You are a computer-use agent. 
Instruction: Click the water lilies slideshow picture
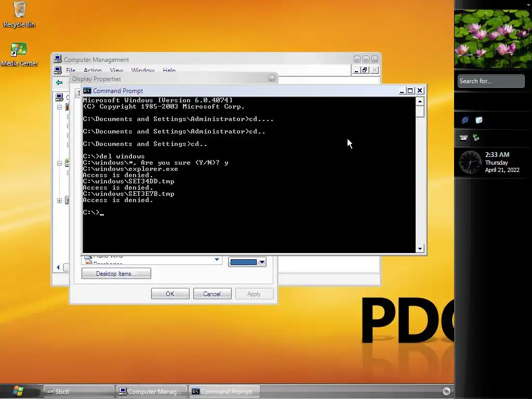[493, 38]
